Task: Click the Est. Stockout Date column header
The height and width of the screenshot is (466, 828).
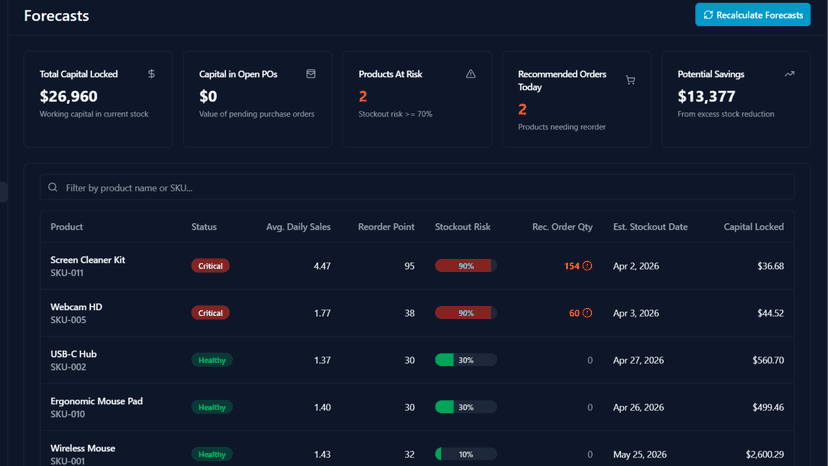Action: click(650, 227)
